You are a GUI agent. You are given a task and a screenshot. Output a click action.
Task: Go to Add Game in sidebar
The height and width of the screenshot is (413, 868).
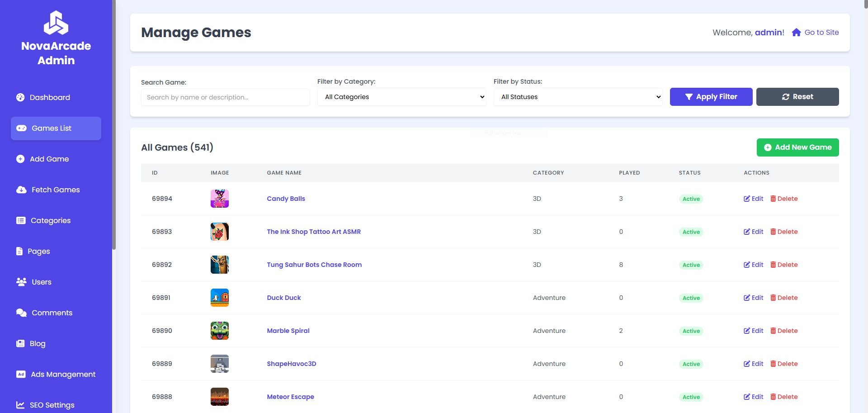point(49,159)
